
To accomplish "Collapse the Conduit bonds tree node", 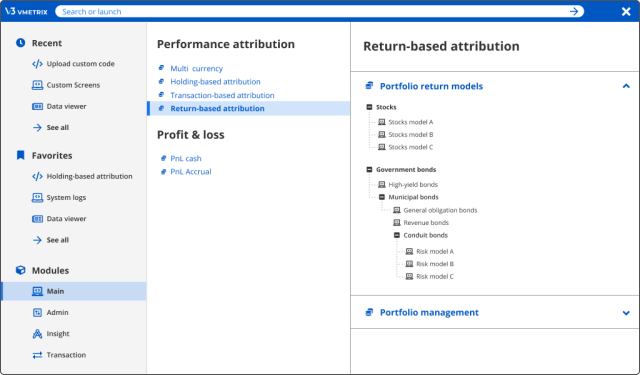I will click(397, 235).
